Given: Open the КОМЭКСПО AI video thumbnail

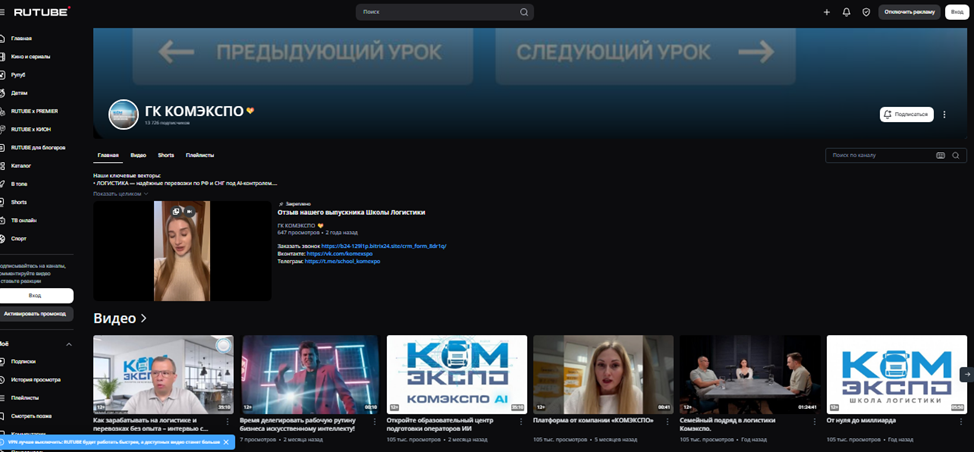Looking at the screenshot, I should point(457,374).
